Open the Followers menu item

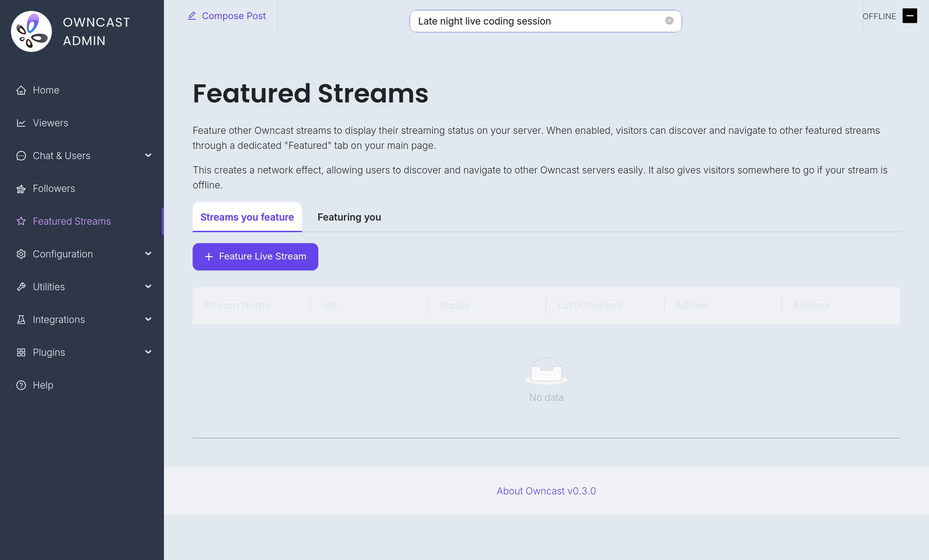pos(81,189)
